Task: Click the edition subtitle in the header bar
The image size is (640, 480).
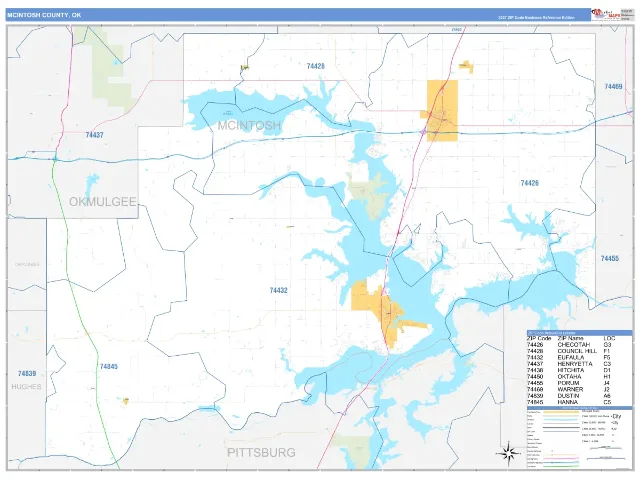Action: [x=536, y=18]
